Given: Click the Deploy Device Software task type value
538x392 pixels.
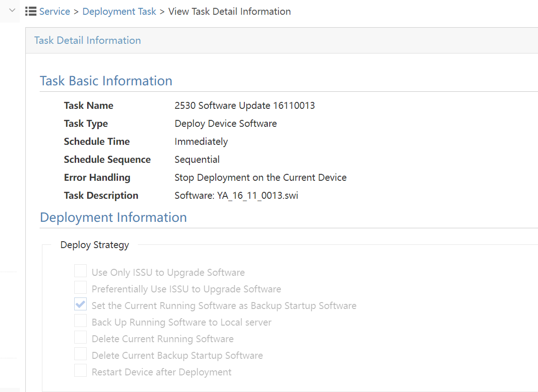Looking at the screenshot, I should coord(225,124).
